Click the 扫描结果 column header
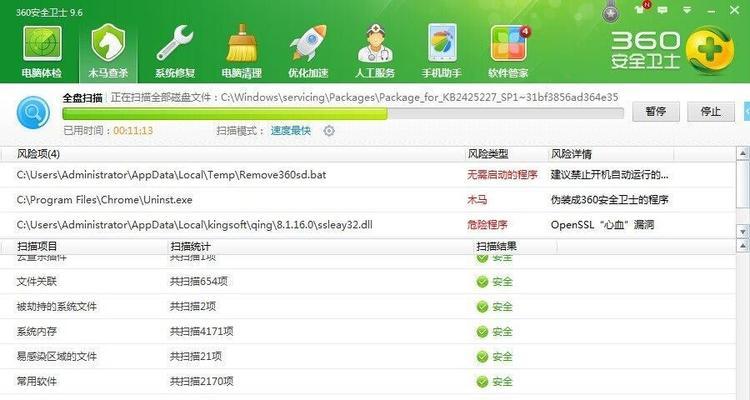 click(x=496, y=246)
